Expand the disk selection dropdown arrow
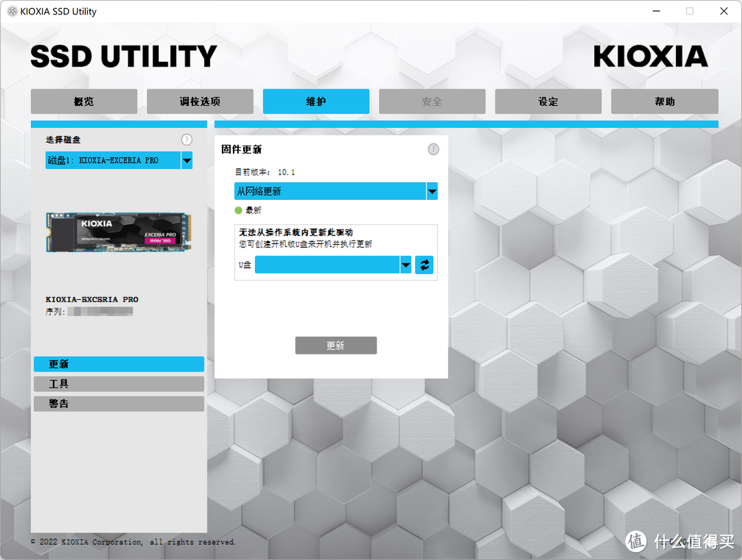Image resolution: width=742 pixels, height=560 pixels. click(186, 160)
